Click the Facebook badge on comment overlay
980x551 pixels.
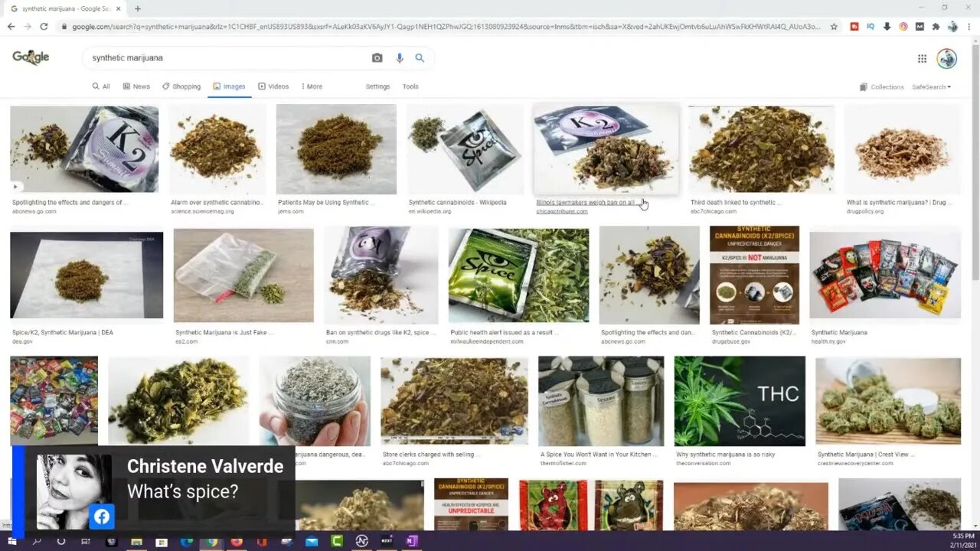tap(101, 517)
